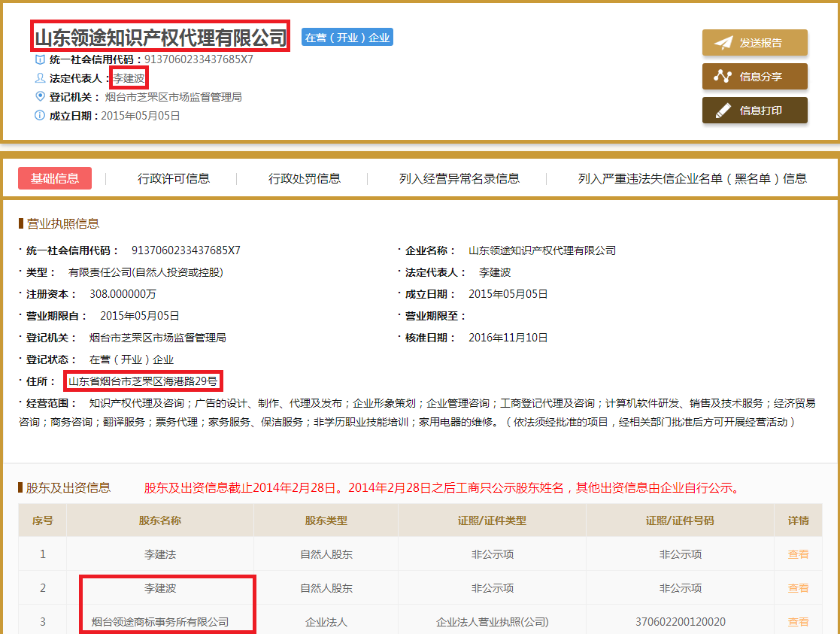The height and width of the screenshot is (634, 840).
Task: Click shareholder 烟台领途商标事务所有限公司
Action: pyautogui.click(x=159, y=622)
